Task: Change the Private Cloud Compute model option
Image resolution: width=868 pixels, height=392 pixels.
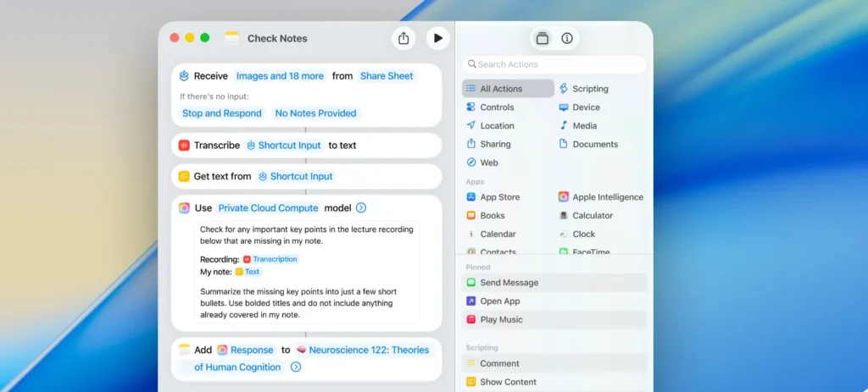Action: tap(268, 208)
